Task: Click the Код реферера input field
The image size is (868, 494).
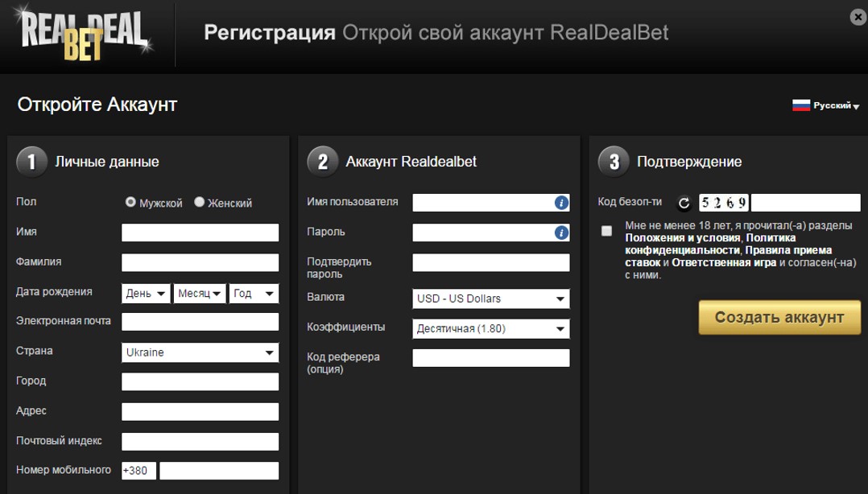Action: click(x=491, y=358)
